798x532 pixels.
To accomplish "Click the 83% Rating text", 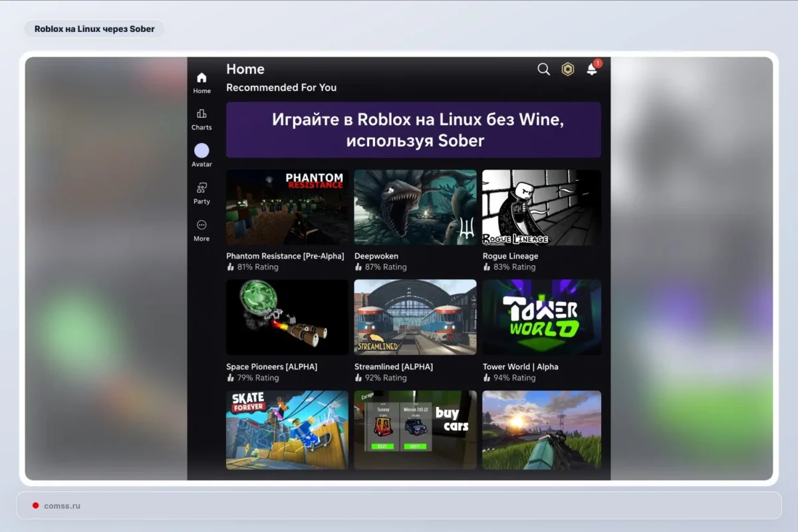I will point(515,267).
